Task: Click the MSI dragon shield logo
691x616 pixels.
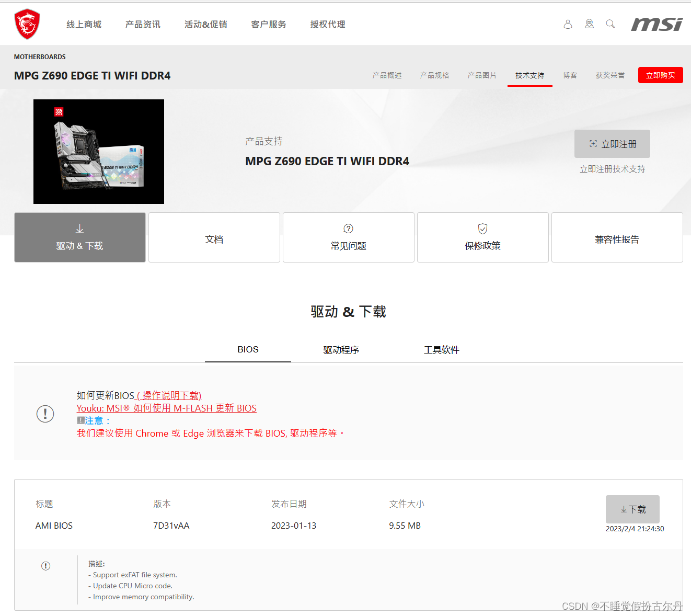Action: (27, 24)
